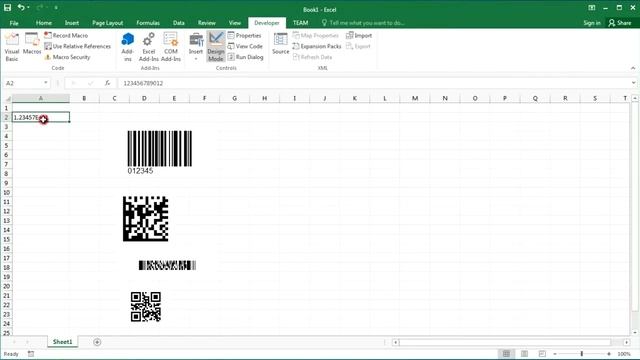640x360 pixels.
Task: Select row 10 header
Action: 6,193
